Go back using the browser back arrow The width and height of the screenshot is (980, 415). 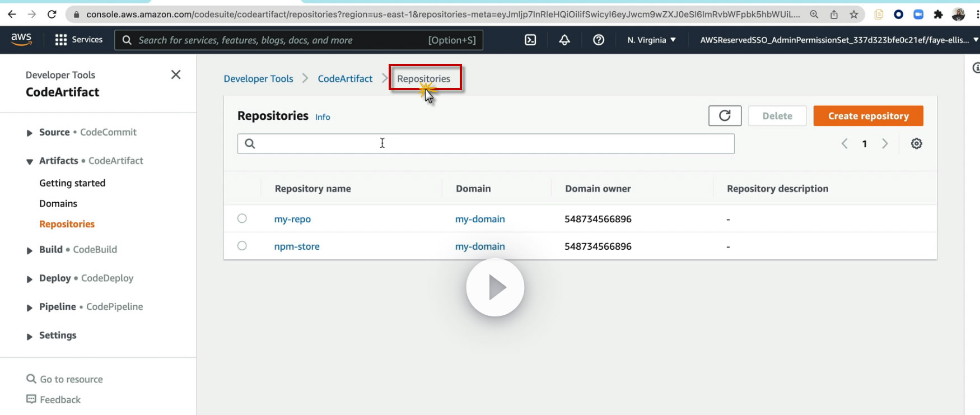(12, 15)
